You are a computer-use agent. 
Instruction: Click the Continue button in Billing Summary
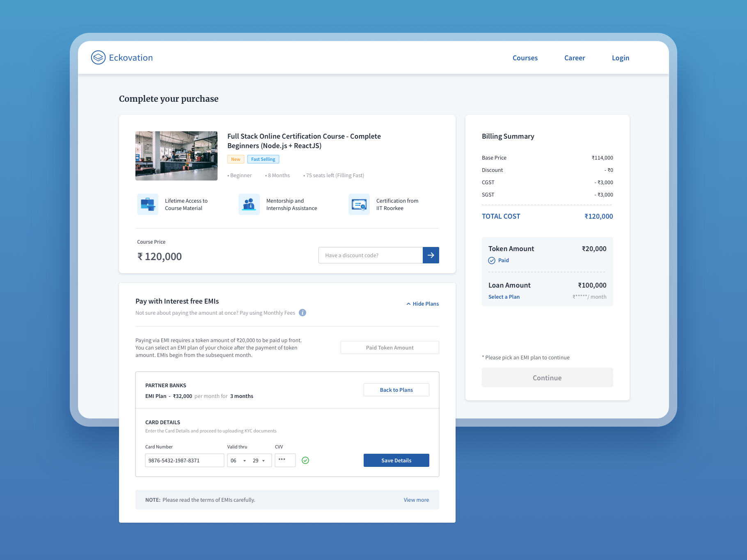(548, 377)
